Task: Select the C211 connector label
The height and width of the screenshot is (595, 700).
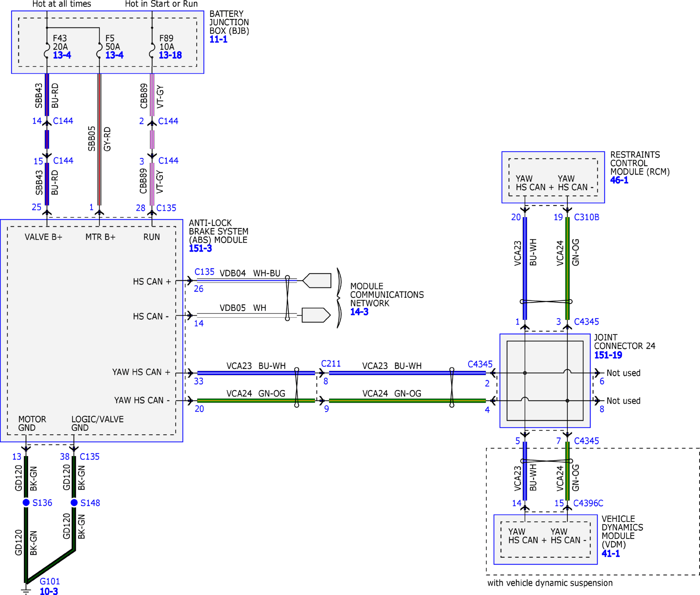Action: 331,364
